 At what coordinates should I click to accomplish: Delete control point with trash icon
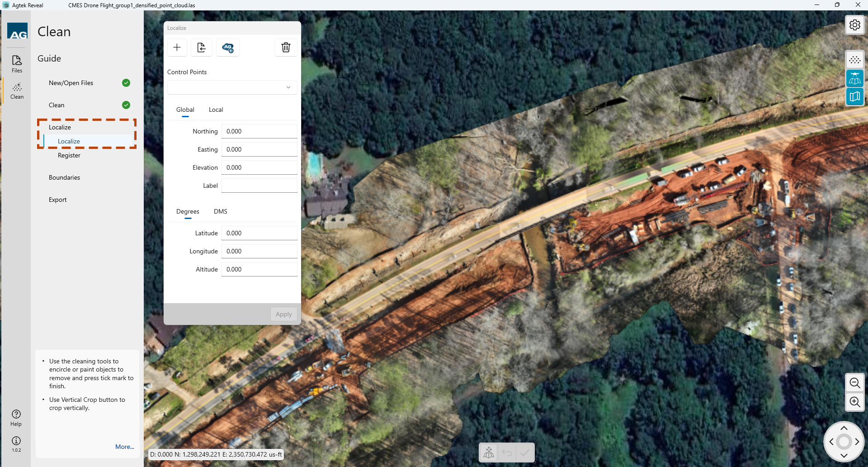286,48
